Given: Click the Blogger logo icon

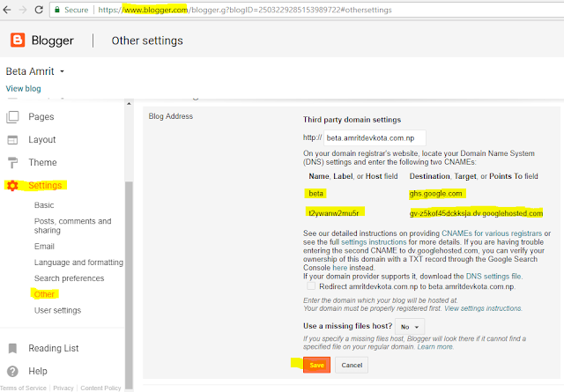Looking at the screenshot, I should pos(18,41).
